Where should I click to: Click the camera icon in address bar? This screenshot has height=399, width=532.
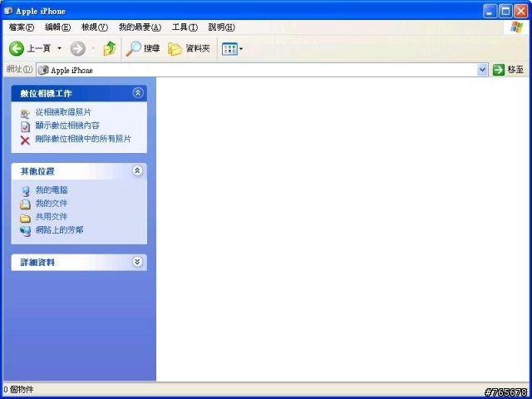pyautogui.click(x=43, y=70)
